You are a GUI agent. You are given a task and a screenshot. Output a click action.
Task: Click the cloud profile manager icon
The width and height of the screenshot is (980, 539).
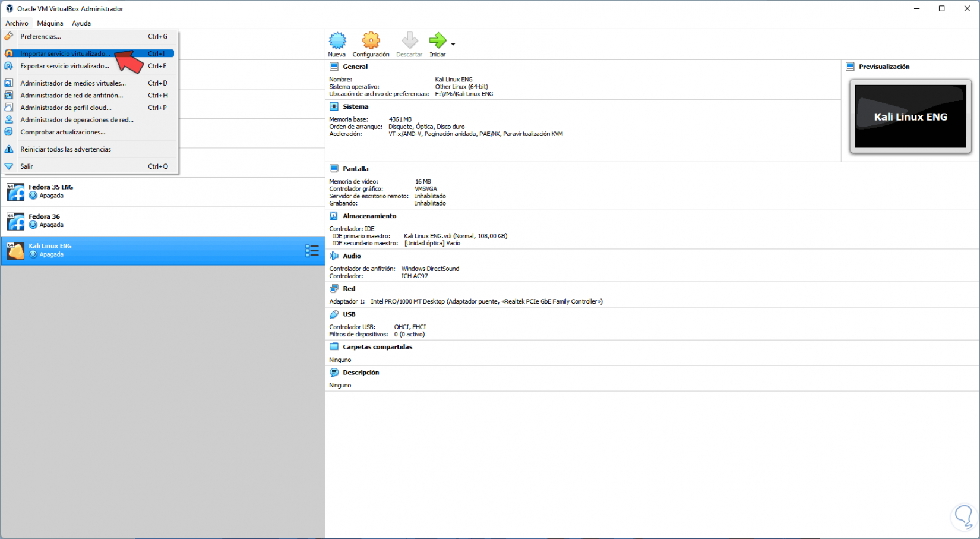[x=9, y=108]
